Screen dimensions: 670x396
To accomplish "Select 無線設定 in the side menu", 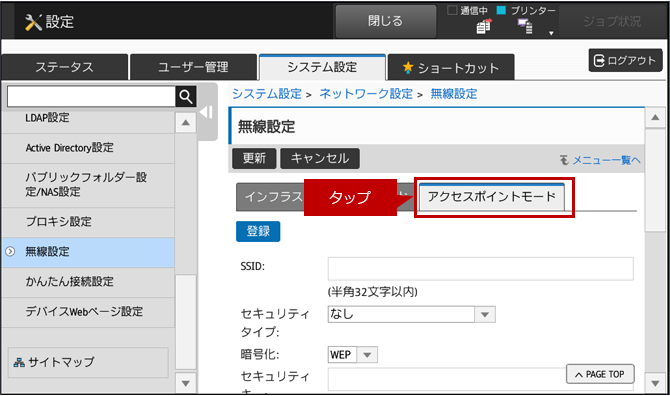I will pos(88,252).
